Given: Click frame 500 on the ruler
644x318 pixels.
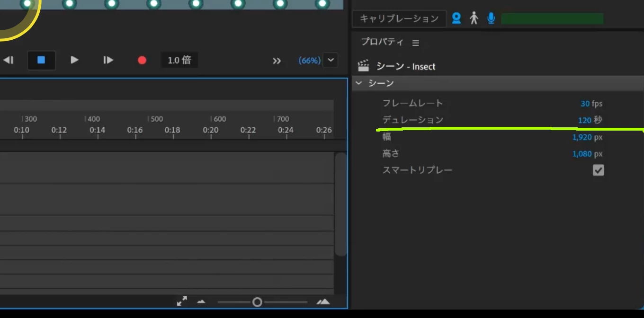Looking at the screenshot, I should [x=157, y=119].
